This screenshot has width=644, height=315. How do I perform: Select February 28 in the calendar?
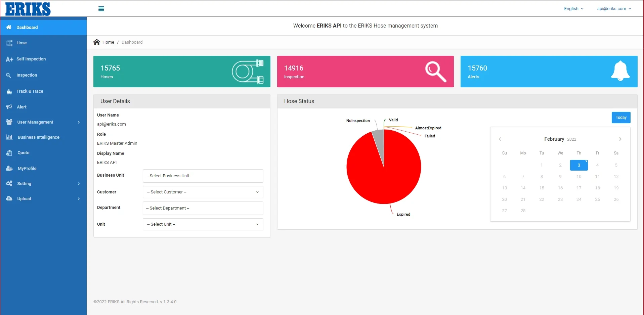(523, 211)
